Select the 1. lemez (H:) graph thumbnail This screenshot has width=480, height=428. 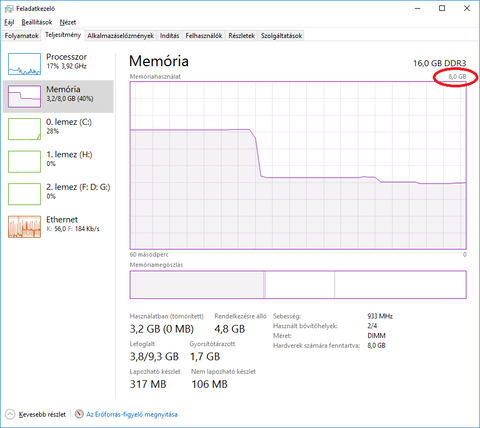coord(24,161)
